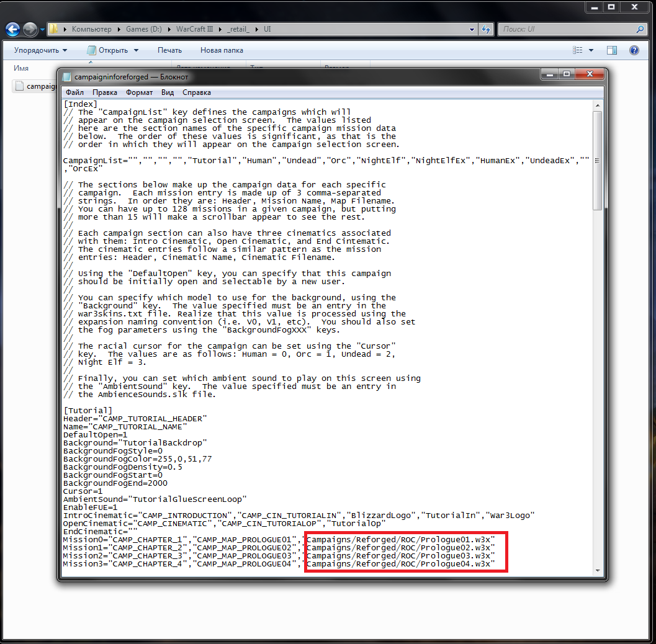Click the Mission0 Prologue01.w3x path
Viewport: 656px width, 644px height.
click(x=398, y=540)
